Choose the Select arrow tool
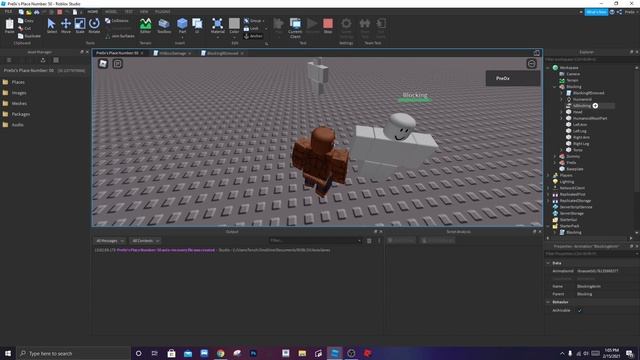The width and height of the screenshot is (640, 360). pos(51,26)
